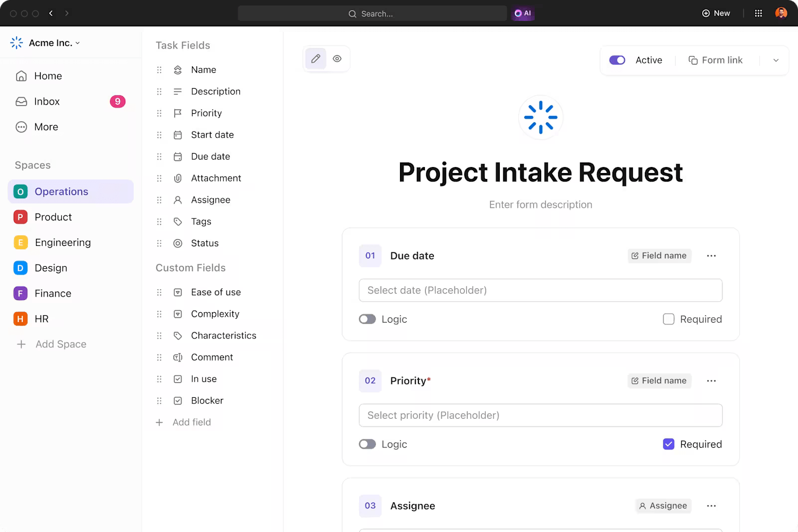Image resolution: width=798 pixels, height=532 pixels.
Task: Toggle the Active switch for the form
Action: [617, 60]
